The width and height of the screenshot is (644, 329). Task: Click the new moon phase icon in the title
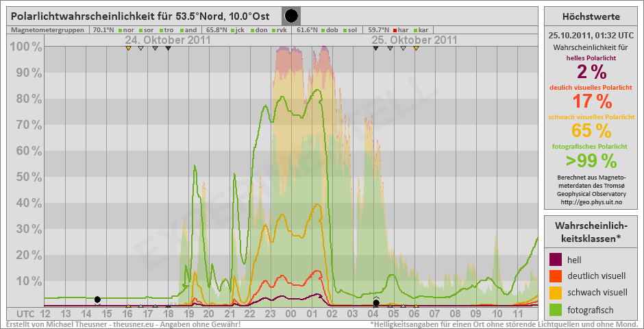pyautogui.click(x=291, y=16)
